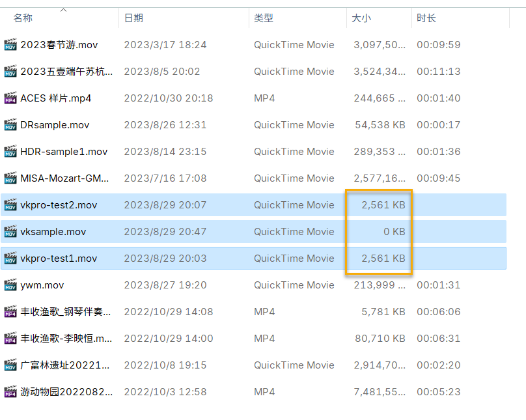Image resolution: width=526 pixels, height=420 pixels.
Task: Select the vkpro-test2.mov file name
Action: pos(59,205)
